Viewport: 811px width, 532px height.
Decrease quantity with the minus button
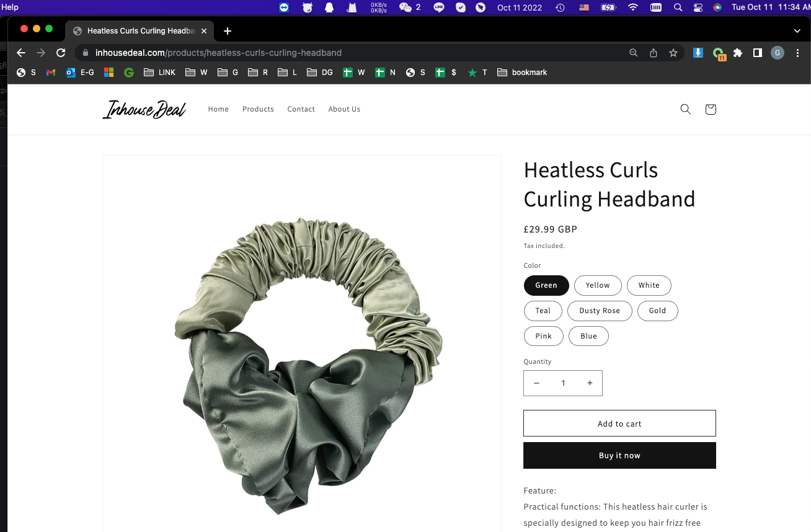[x=537, y=383]
